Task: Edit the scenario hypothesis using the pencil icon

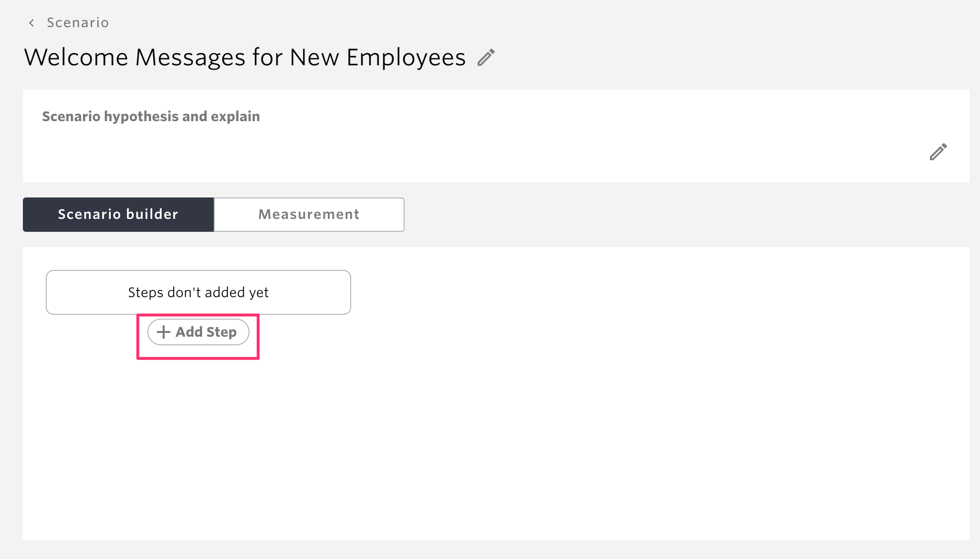Action: pyautogui.click(x=938, y=152)
